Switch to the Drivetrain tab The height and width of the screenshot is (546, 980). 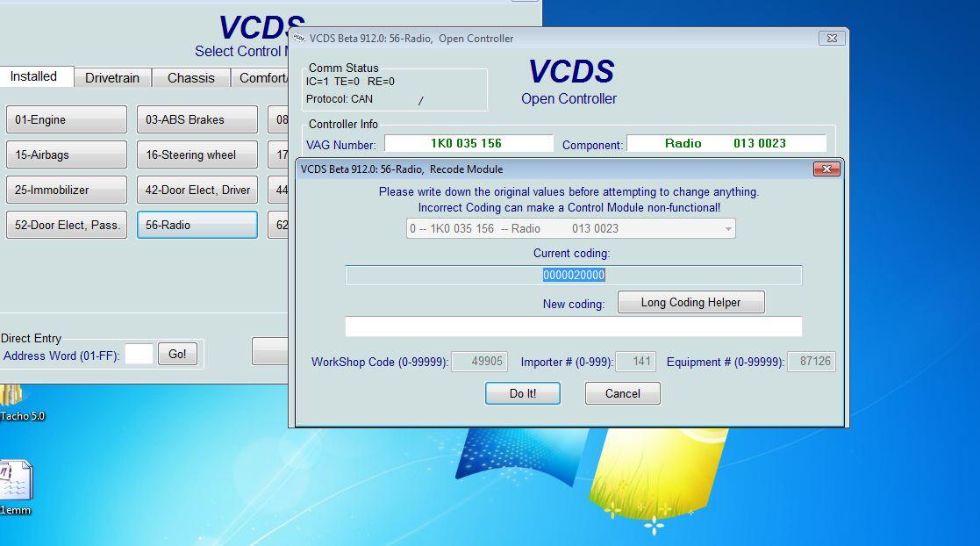(111, 78)
